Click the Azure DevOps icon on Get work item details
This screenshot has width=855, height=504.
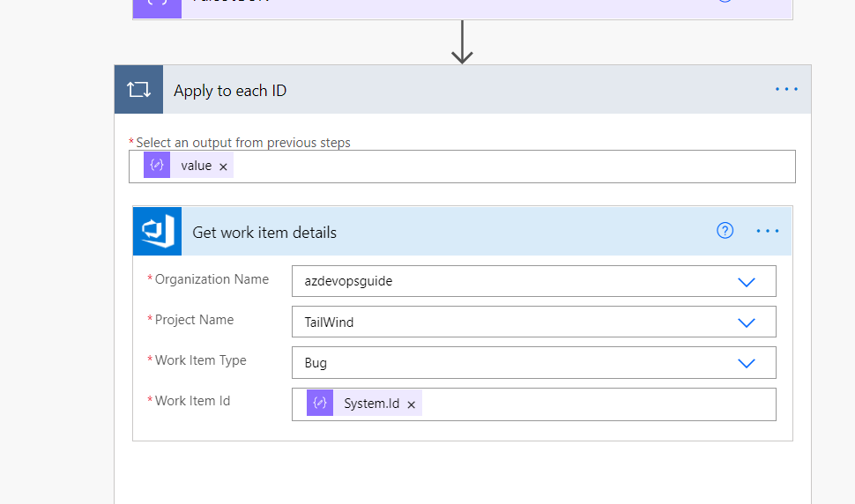[157, 231]
